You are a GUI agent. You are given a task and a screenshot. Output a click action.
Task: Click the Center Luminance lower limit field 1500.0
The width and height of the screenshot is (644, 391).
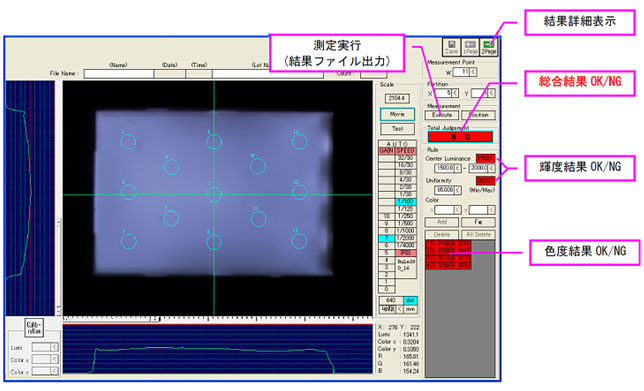tap(444, 168)
